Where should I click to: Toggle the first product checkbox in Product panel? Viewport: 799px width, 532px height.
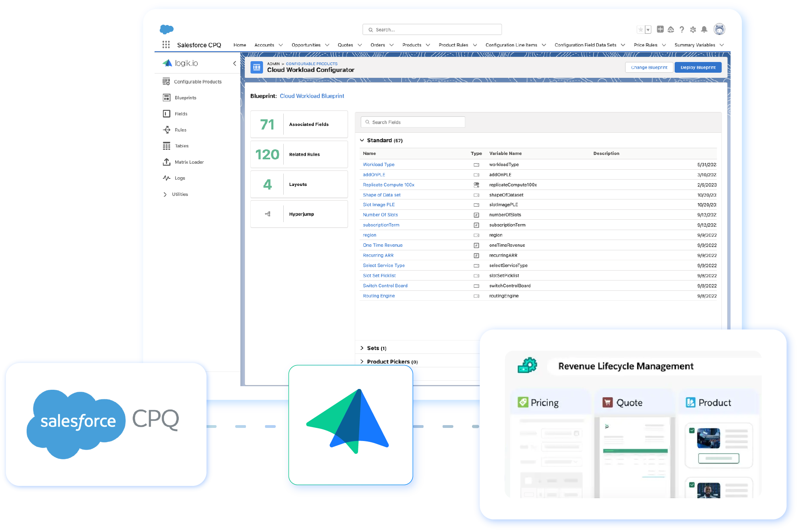692,430
